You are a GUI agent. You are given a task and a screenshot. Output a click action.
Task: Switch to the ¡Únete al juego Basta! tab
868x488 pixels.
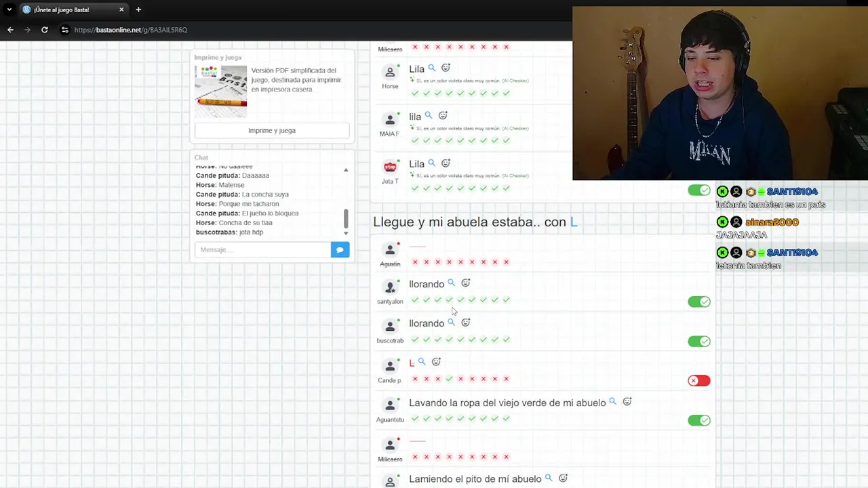tap(73, 9)
